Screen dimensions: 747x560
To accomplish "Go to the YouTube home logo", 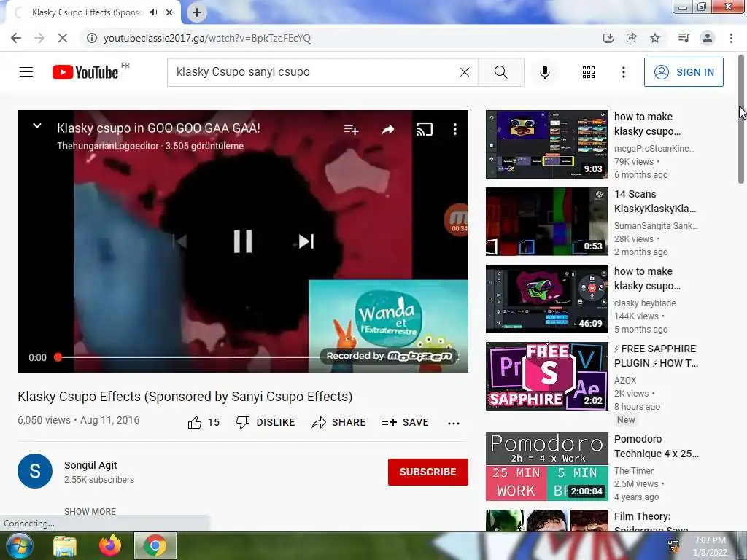I will coord(85,72).
